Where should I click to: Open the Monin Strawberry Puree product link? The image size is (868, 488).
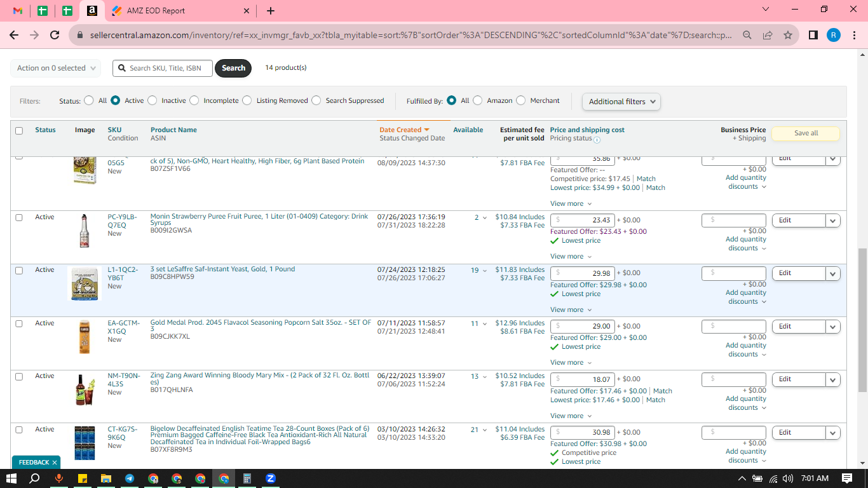259,220
